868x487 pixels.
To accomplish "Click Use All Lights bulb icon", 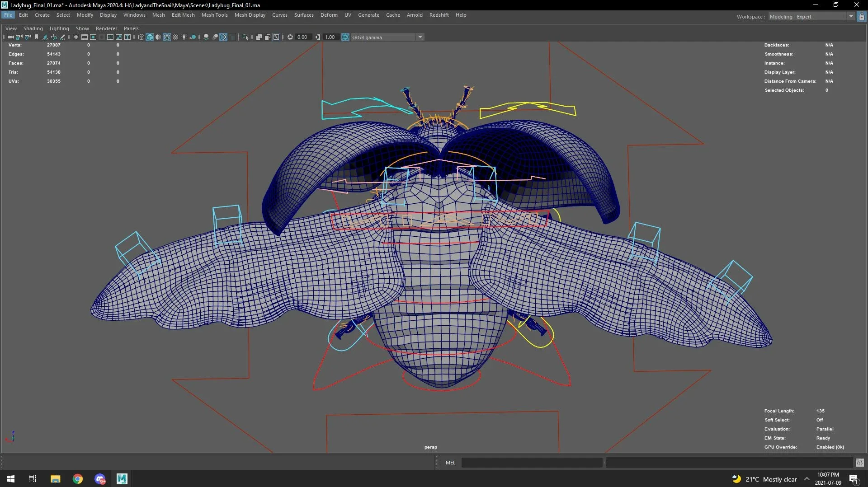I will click(184, 37).
